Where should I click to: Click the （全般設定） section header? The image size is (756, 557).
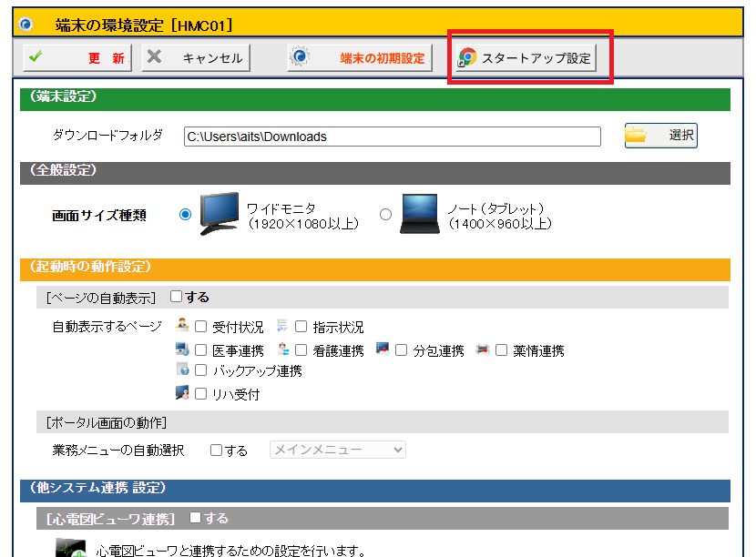click(375, 173)
